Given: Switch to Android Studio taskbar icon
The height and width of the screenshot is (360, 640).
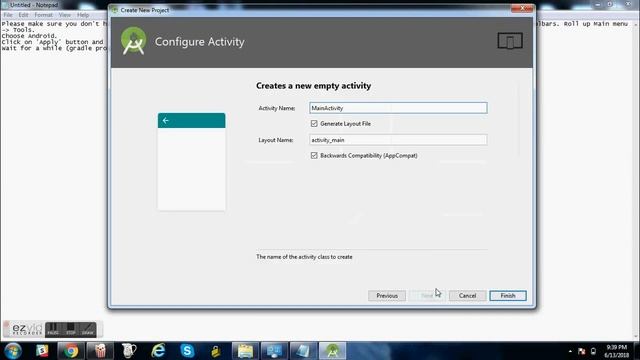Looking at the screenshot, I should 333,351.
